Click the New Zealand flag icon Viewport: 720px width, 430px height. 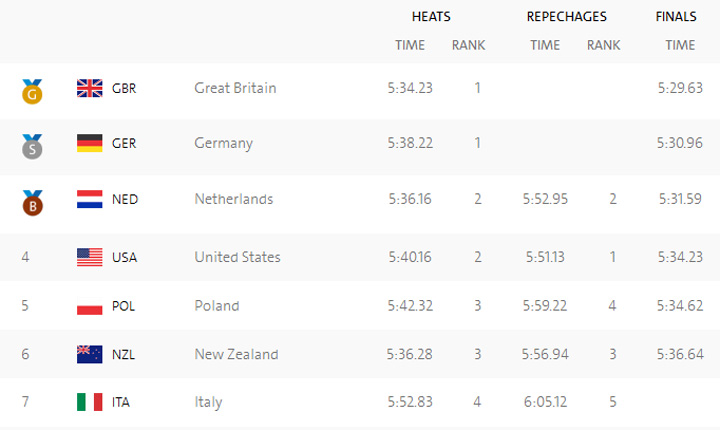coord(90,354)
